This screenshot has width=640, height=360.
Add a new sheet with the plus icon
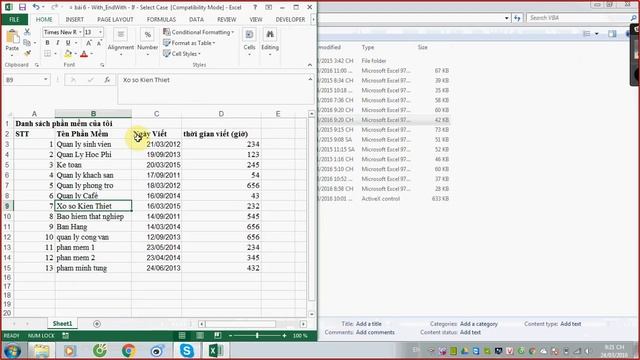[x=97, y=324]
